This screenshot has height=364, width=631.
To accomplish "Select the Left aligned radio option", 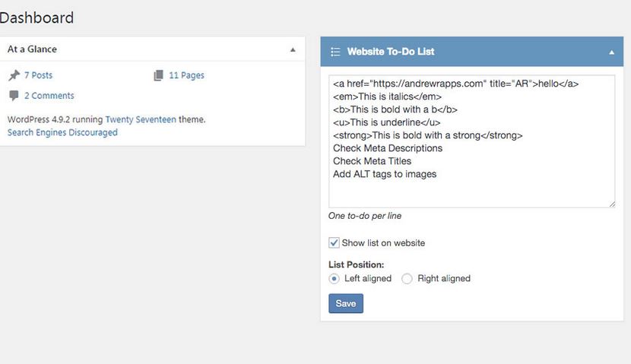I will 334,278.
